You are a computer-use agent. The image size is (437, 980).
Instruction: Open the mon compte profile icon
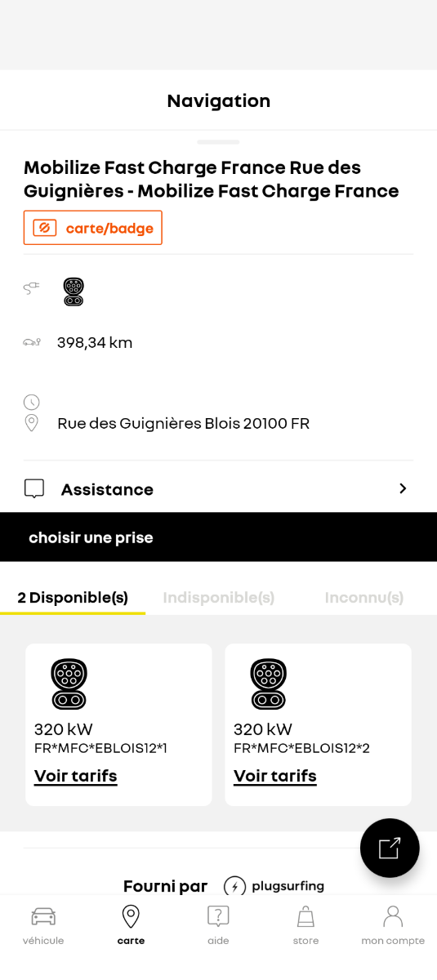(x=393, y=916)
